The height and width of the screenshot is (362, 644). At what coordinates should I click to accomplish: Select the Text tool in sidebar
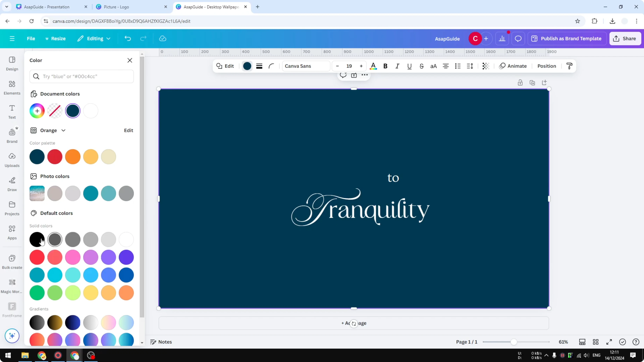click(12, 111)
